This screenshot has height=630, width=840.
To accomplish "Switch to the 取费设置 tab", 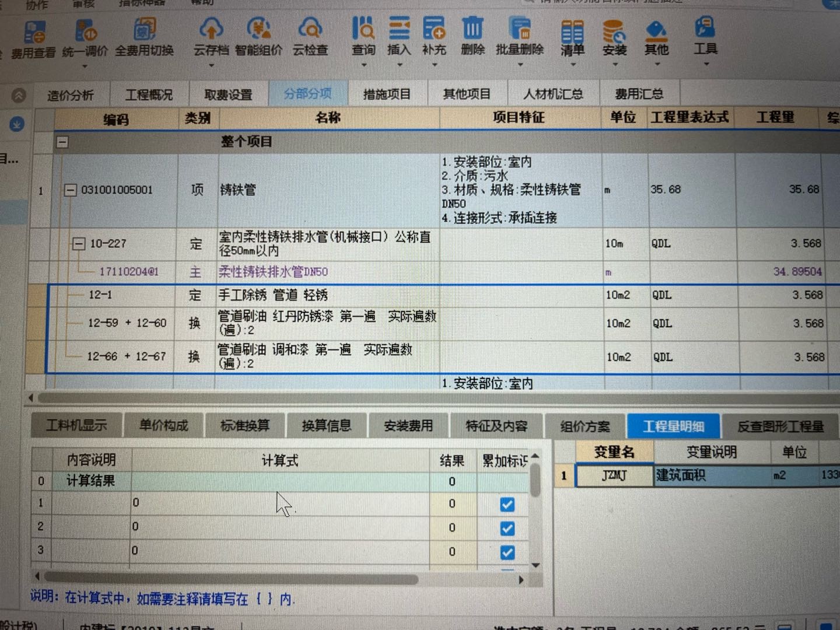I will 228,94.
